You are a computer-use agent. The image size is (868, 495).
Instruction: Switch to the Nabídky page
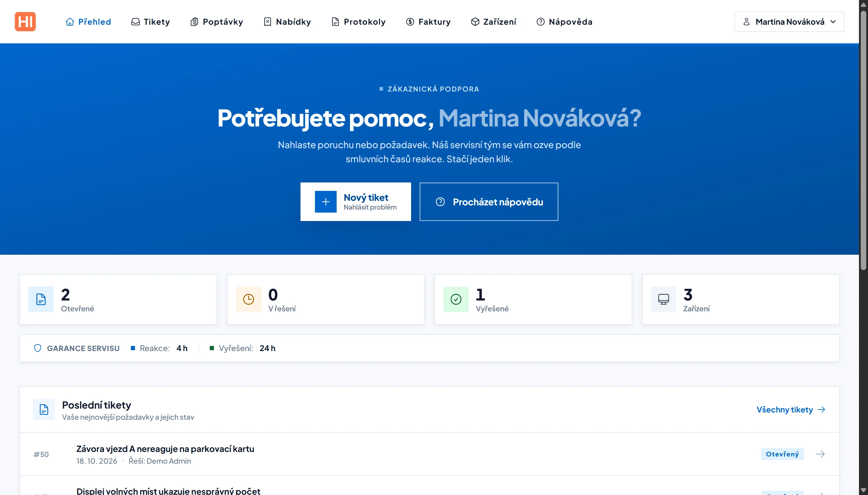coord(287,22)
